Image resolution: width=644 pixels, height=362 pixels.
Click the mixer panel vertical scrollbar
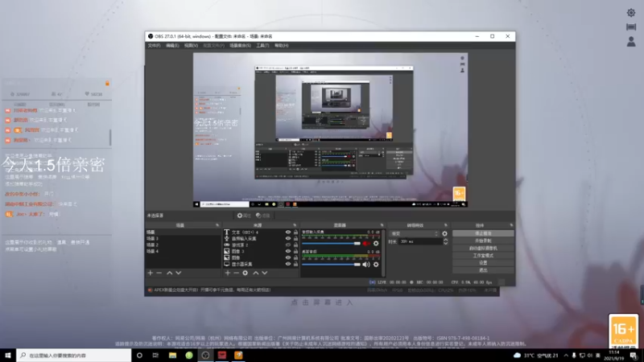tap(383, 253)
